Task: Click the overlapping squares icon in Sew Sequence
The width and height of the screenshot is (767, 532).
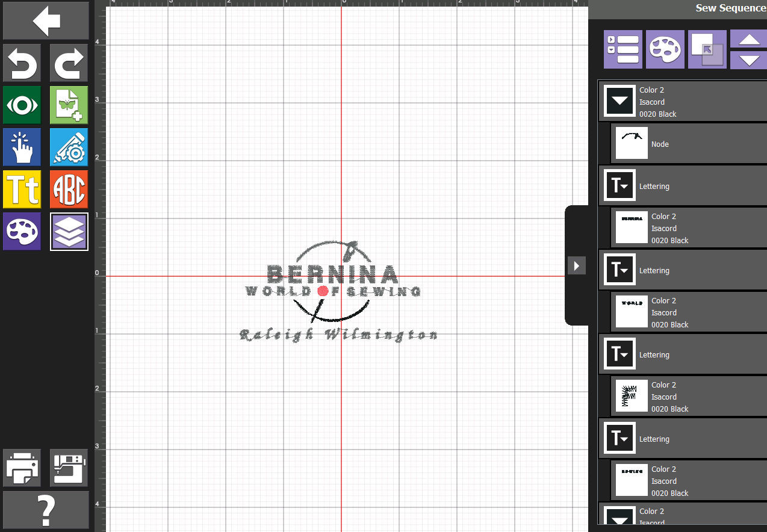Action: (x=707, y=49)
